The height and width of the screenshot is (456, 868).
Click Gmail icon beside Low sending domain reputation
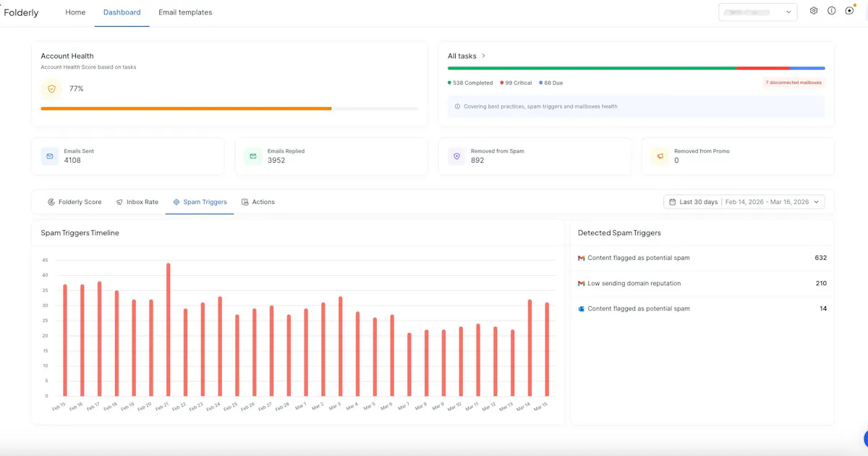click(x=582, y=283)
